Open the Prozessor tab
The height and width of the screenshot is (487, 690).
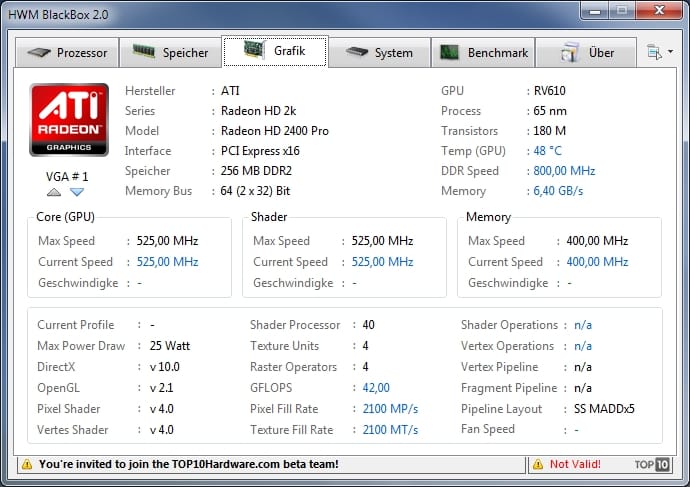pyautogui.click(x=67, y=52)
